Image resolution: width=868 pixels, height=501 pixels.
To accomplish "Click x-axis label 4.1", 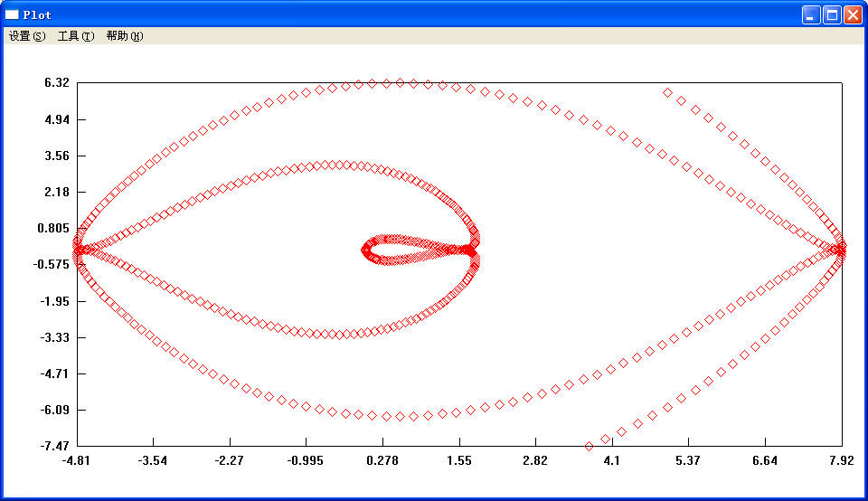I will point(612,460).
